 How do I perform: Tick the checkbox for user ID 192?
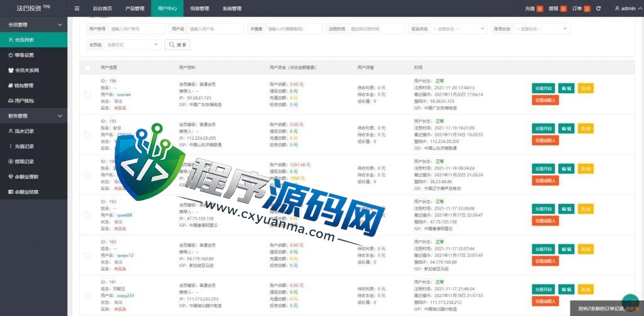pyautogui.click(x=87, y=255)
